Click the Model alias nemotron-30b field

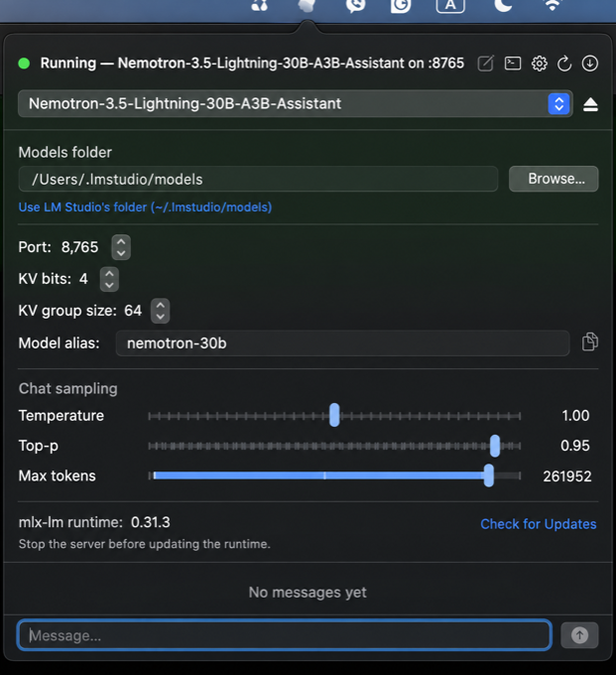(x=342, y=343)
